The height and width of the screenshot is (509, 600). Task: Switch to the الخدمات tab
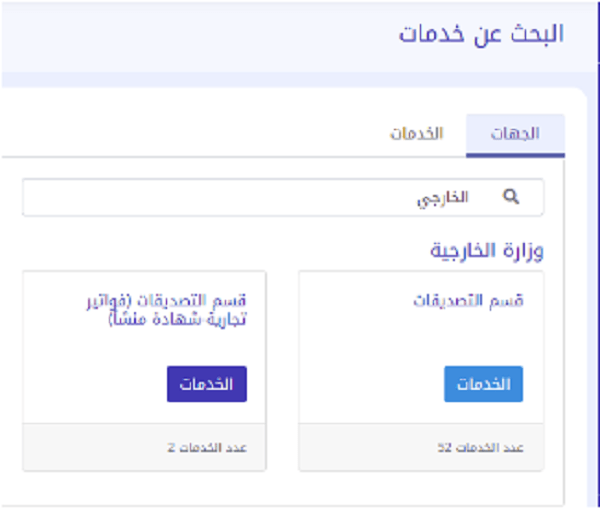pos(416,134)
